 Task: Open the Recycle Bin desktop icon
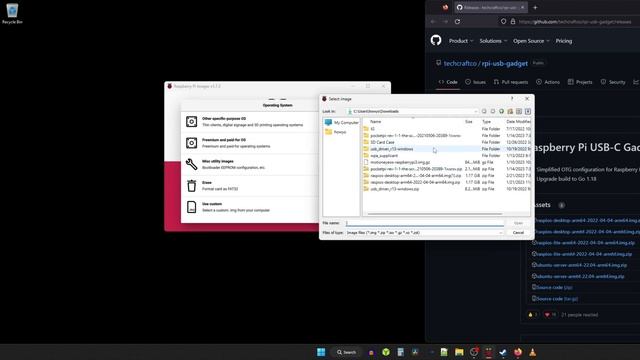point(12,13)
